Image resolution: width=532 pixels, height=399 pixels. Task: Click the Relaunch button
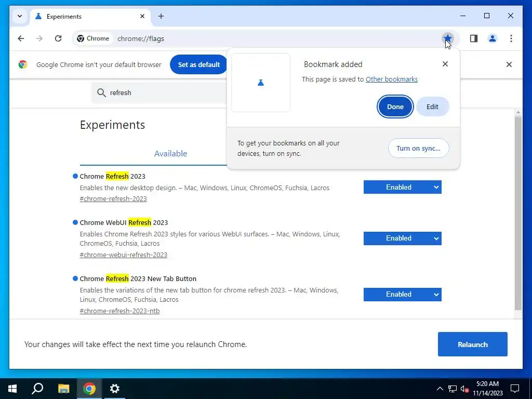473,344
